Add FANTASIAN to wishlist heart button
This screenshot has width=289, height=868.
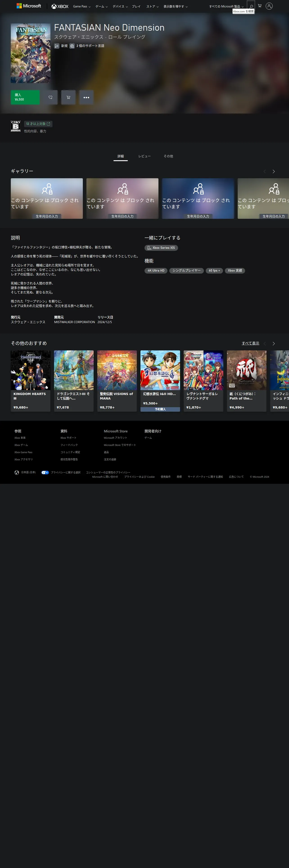coord(50,97)
